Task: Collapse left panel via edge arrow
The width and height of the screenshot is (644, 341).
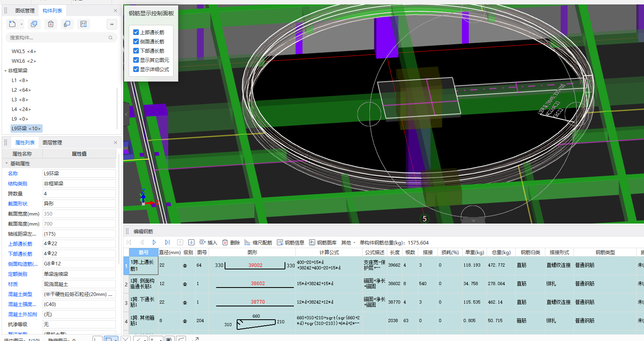Action: coord(126,114)
